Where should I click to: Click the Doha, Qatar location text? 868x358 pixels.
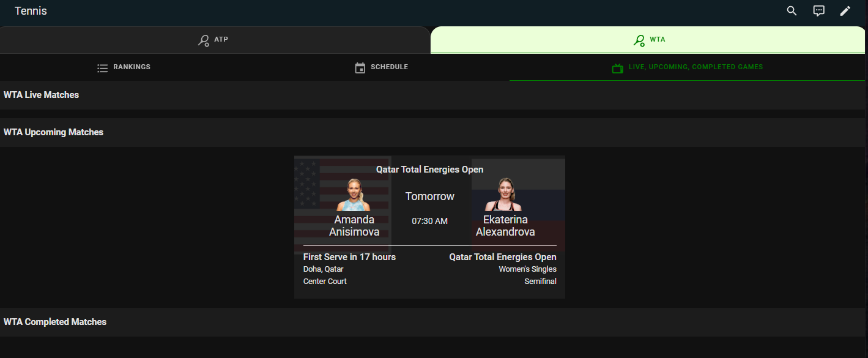tap(324, 269)
